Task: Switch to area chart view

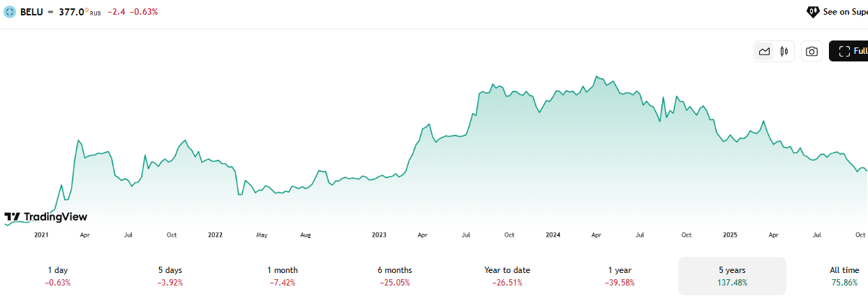Action: click(x=765, y=51)
